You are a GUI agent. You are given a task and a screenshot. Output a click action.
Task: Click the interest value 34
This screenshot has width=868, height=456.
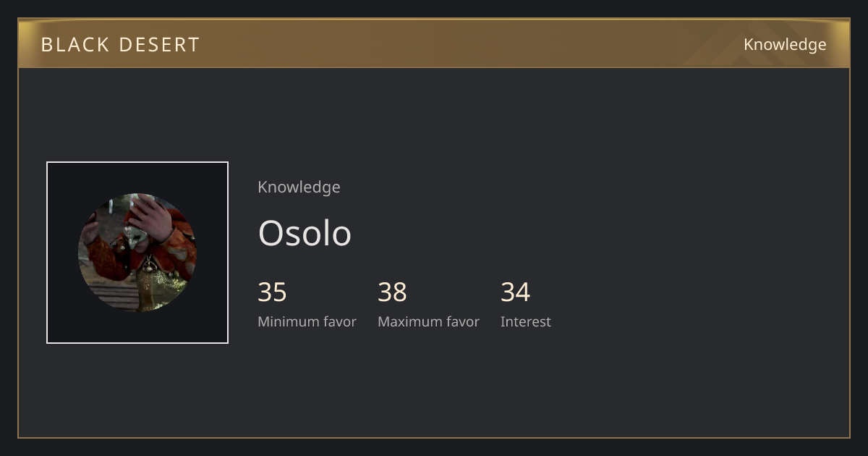(x=515, y=292)
